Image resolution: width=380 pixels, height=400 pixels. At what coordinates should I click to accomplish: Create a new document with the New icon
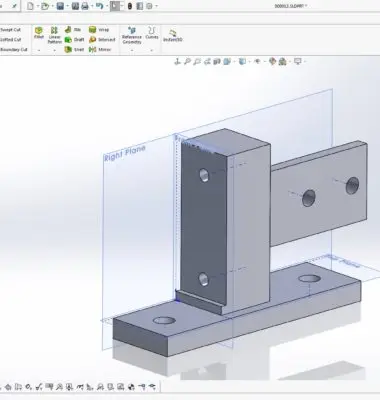click(30, 6)
